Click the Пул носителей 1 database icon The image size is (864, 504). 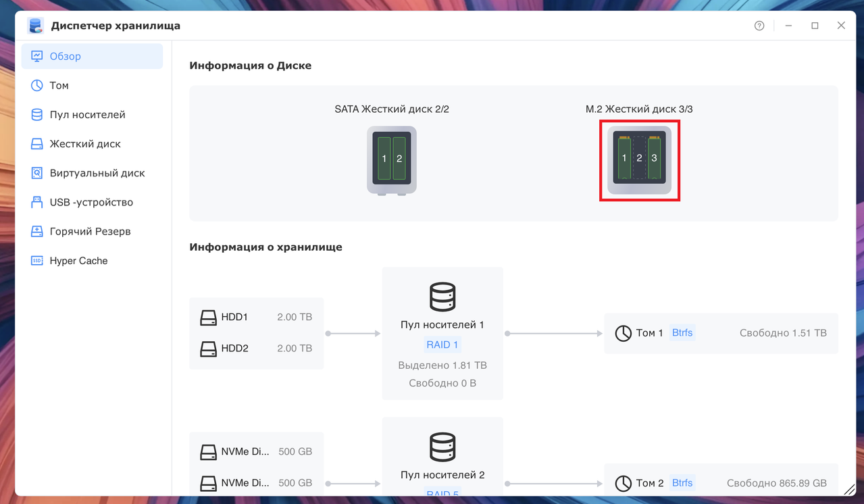point(442,297)
